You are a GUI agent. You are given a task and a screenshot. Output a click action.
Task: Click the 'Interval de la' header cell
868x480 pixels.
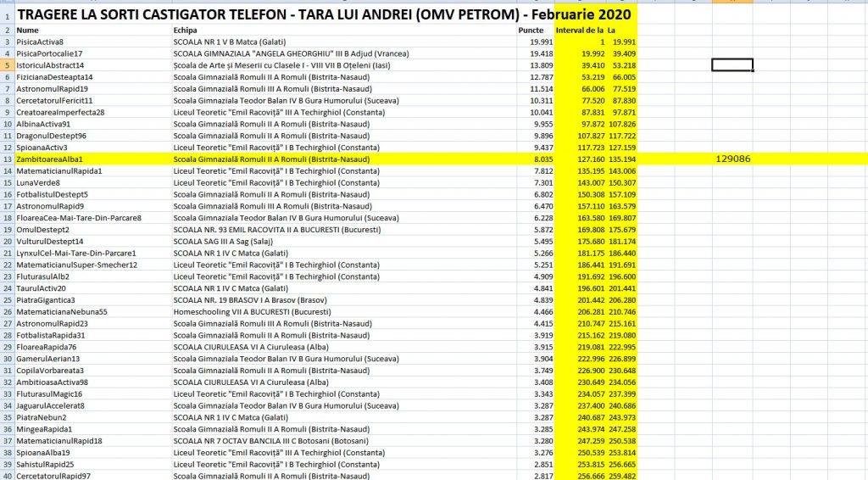coord(580,31)
